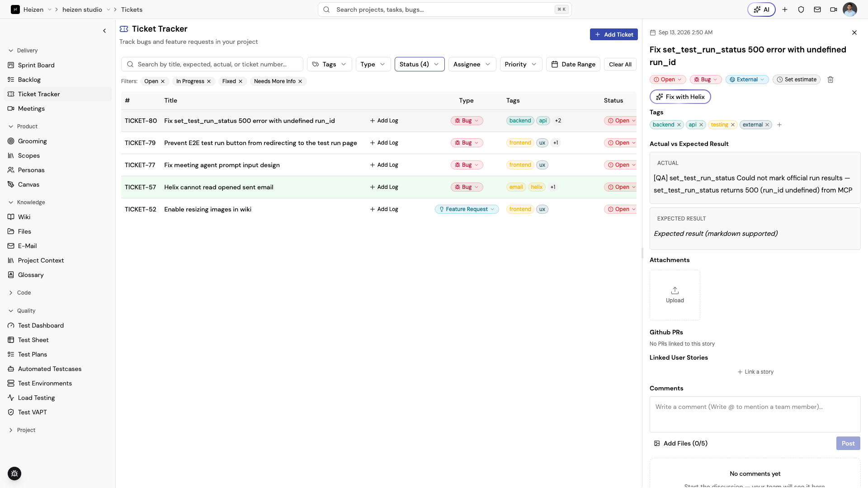Change Bug type in detail panel
The image size is (868, 488).
pyautogui.click(x=706, y=80)
